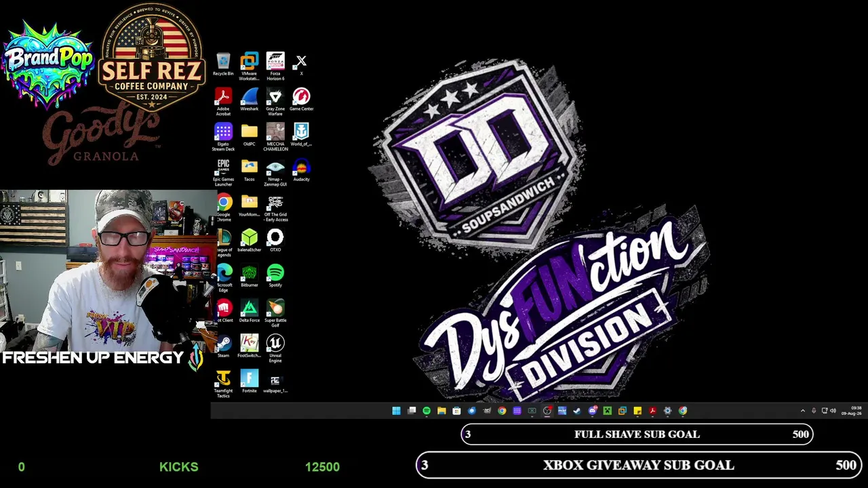868x488 pixels.
Task: Open the Fortnite desktop shortcut
Action: click(249, 382)
